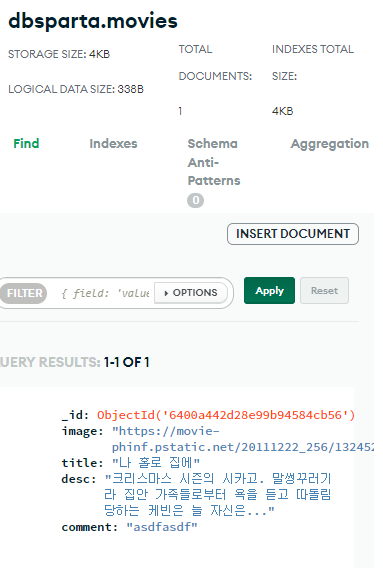Screen dimensions: 383x568
Task: Select the ObjectId value of the document
Action: coord(226,415)
